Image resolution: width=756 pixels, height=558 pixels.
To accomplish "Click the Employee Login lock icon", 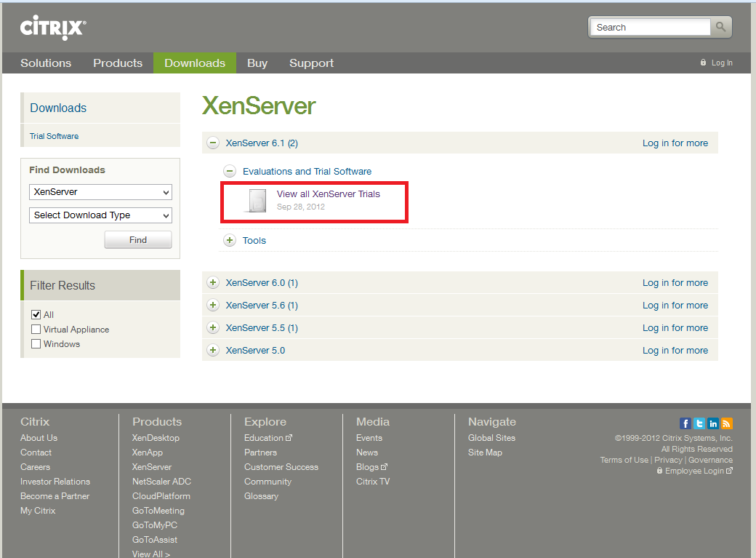I will (660, 471).
